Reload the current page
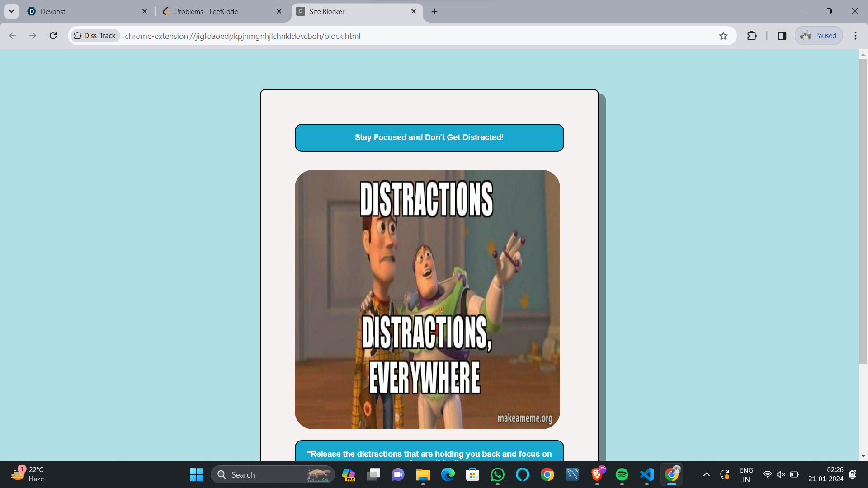Image resolution: width=868 pixels, height=488 pixels. pyautogui.click(x=53, y=36)
